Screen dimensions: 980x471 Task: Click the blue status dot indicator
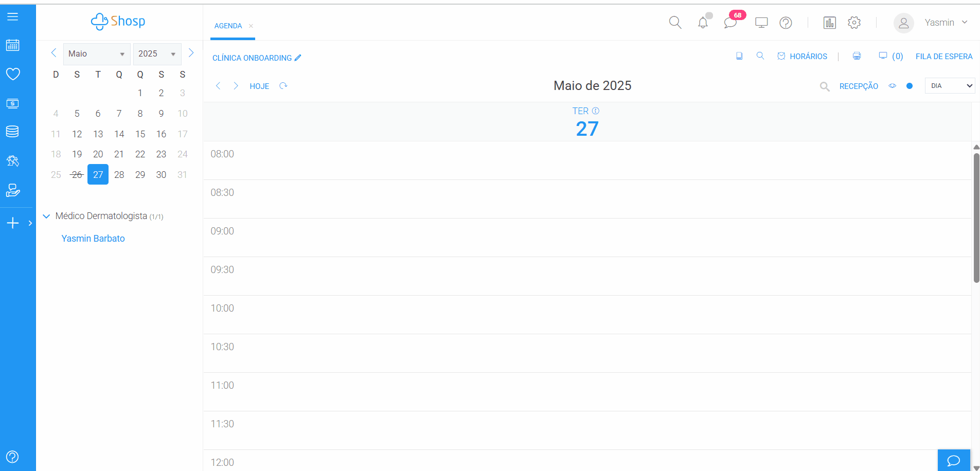[x=910, y=86]
